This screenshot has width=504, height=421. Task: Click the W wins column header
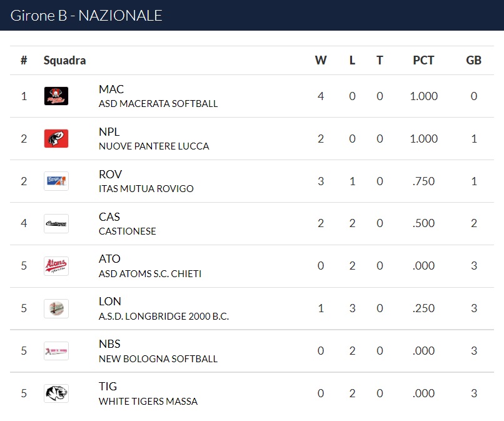(x=321, y=60)
